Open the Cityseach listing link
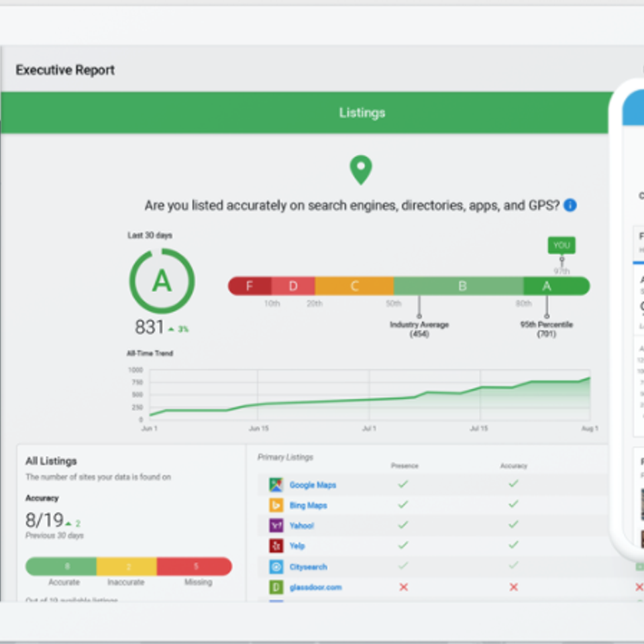This screenshot has width=644, height=644. pyautogui.click(x=308, y=567)
